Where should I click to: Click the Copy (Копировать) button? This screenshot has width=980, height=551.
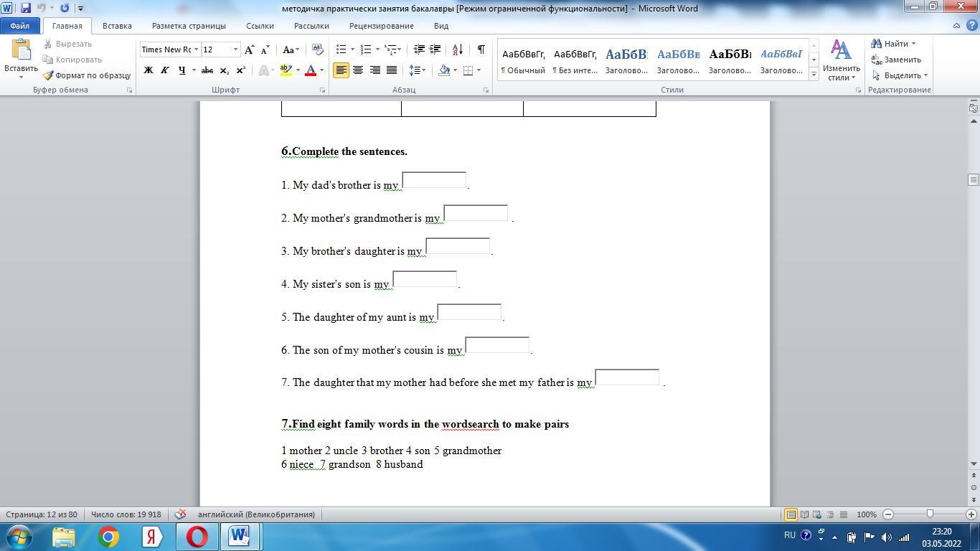tap(72, 60)
